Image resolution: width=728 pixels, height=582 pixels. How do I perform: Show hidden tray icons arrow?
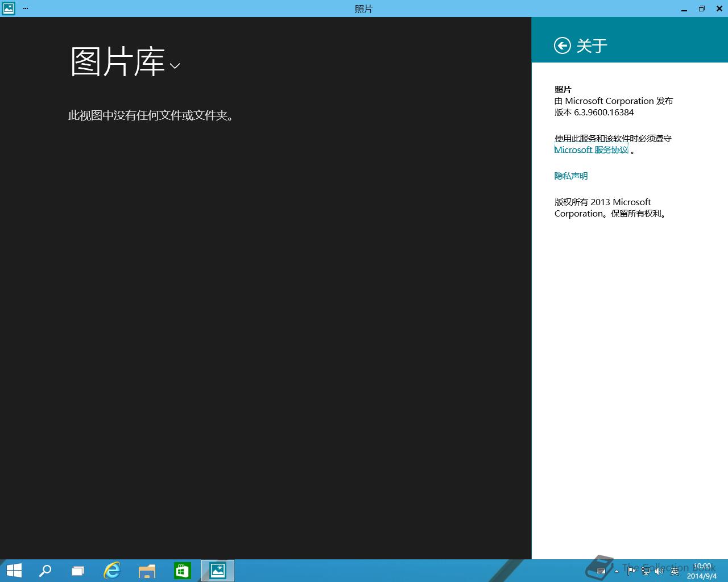617,571
